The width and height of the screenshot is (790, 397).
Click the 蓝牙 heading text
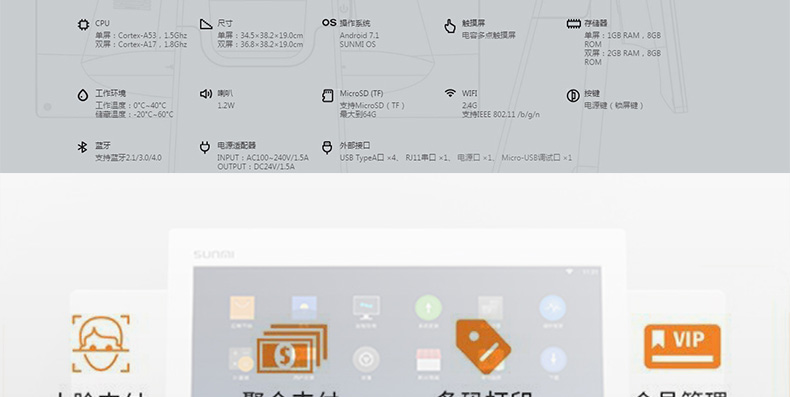pyautogui.click(x=103, y=146)
